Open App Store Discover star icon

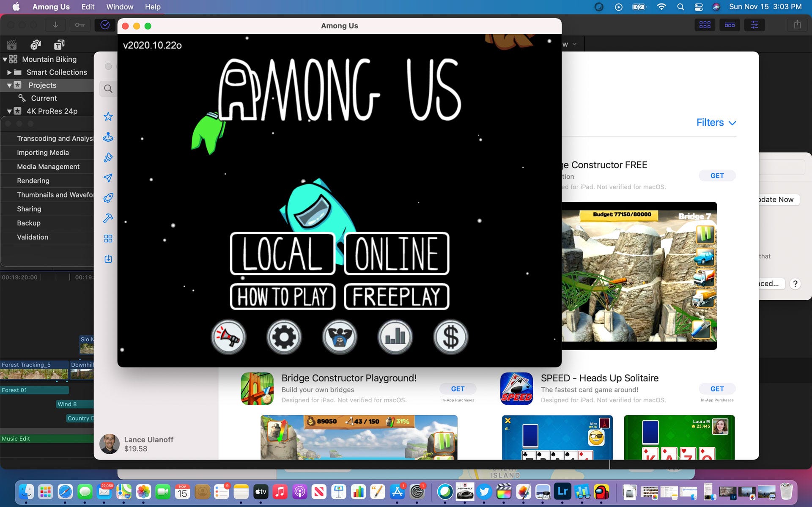tap(108, 117)
